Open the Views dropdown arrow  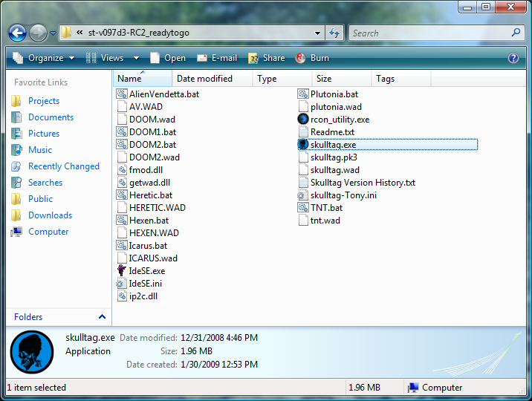coord(136,58)
